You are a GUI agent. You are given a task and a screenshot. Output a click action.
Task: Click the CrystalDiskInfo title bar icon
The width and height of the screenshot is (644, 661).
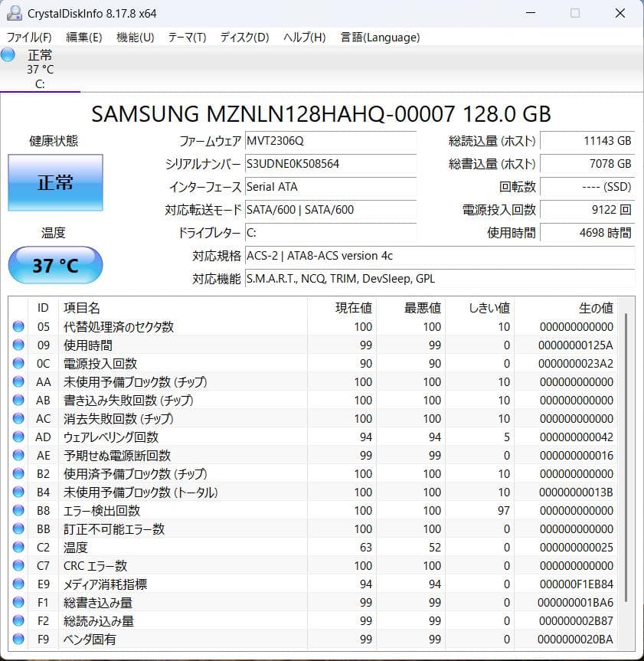(11, 12)
